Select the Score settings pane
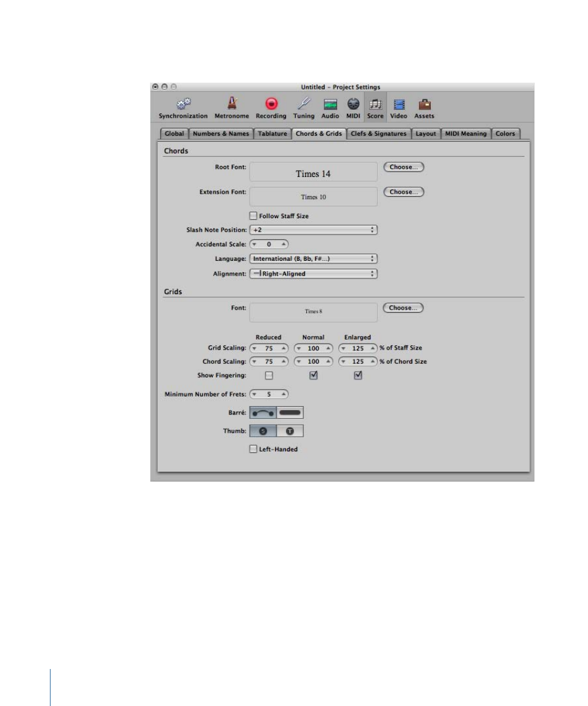 [375, 108]
